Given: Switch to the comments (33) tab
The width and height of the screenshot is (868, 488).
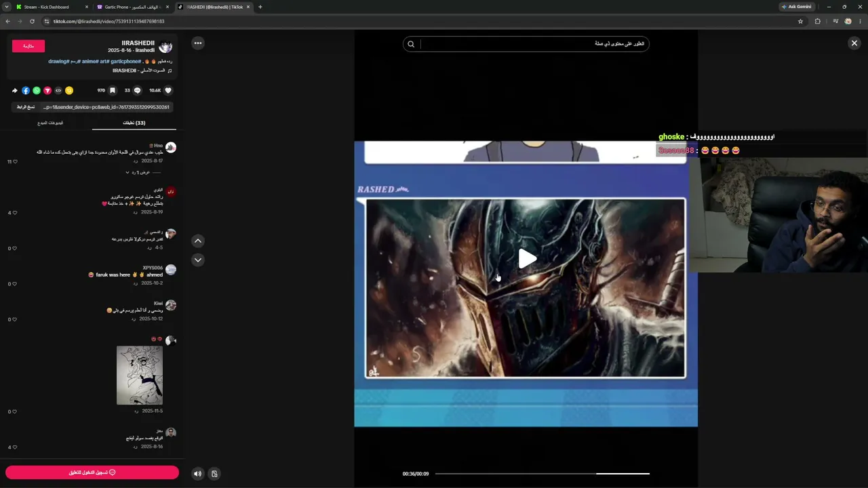Looking at the screenshot, I should (134, 123).
